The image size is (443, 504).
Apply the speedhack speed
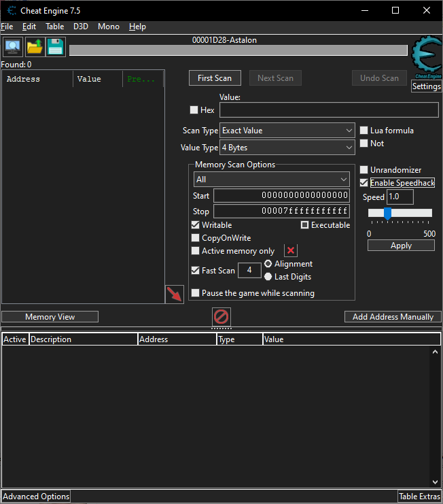coord(402,246)
